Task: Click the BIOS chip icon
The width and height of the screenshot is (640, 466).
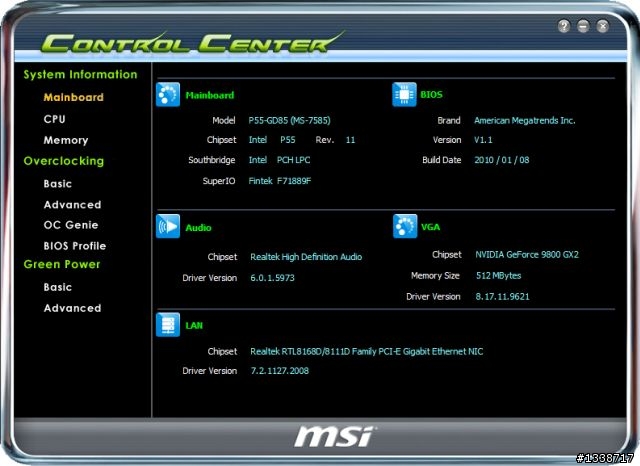Action: [x=404, y=94]
